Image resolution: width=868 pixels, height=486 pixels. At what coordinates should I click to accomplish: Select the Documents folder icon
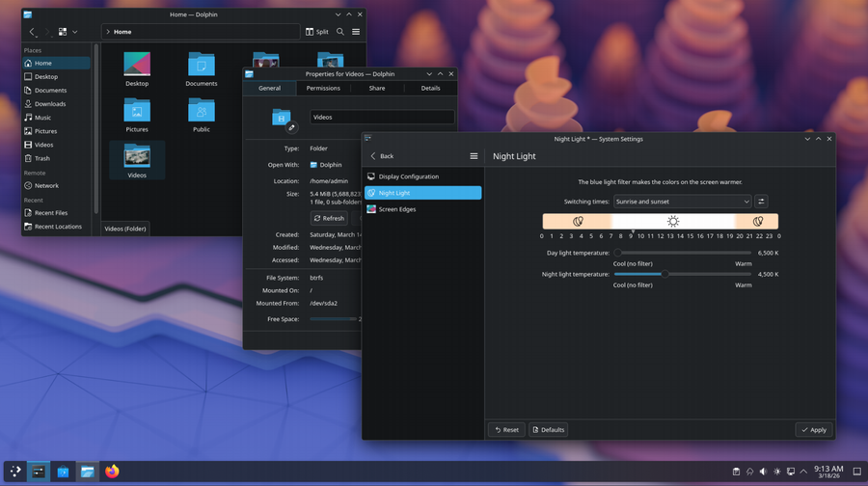coord(202,65)
